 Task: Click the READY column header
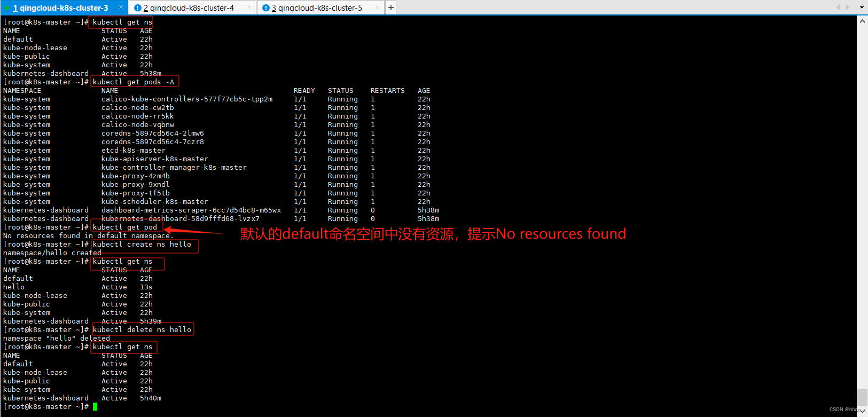(304, 90)
